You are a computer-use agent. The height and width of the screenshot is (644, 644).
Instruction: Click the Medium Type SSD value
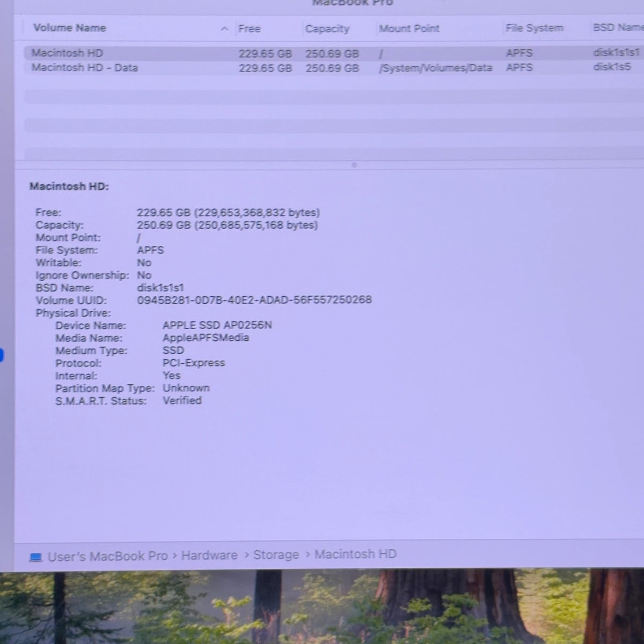[173, 350]
